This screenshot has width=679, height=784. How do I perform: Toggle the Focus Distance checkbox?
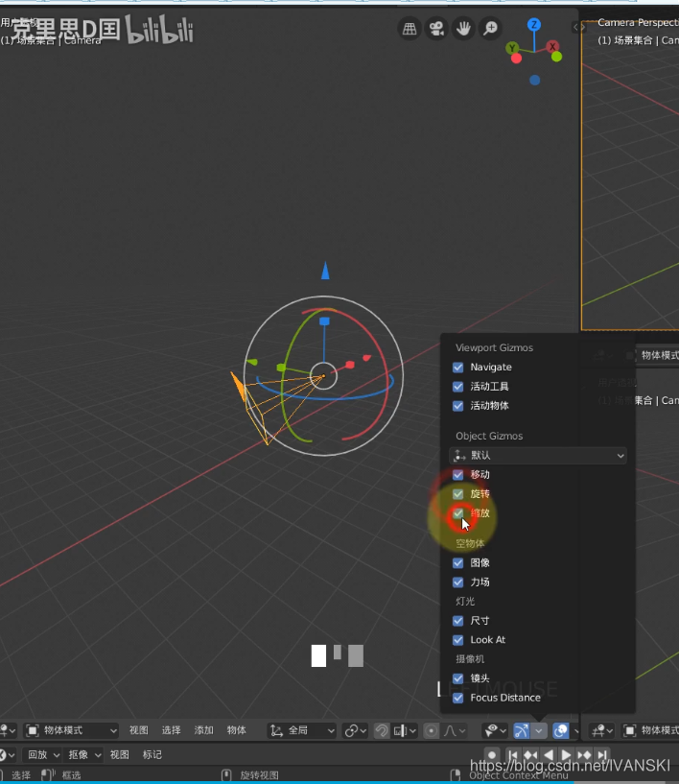coord(457,698)
